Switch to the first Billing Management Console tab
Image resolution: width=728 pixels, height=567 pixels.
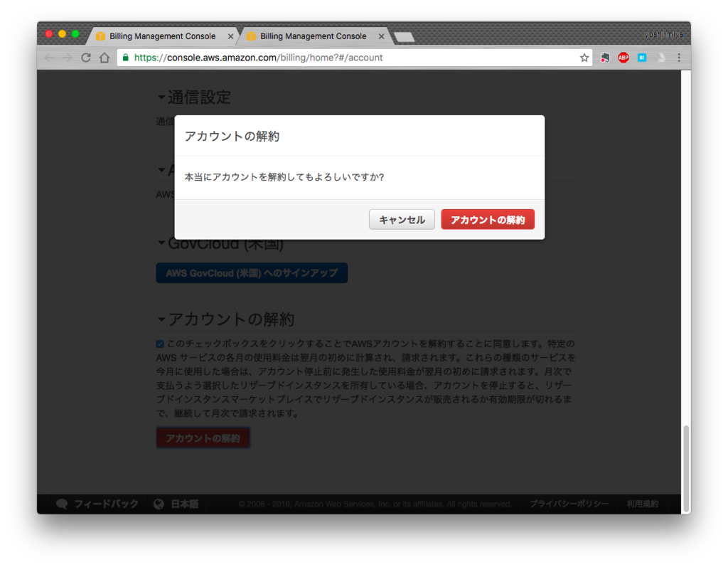[x=163, y=36]
